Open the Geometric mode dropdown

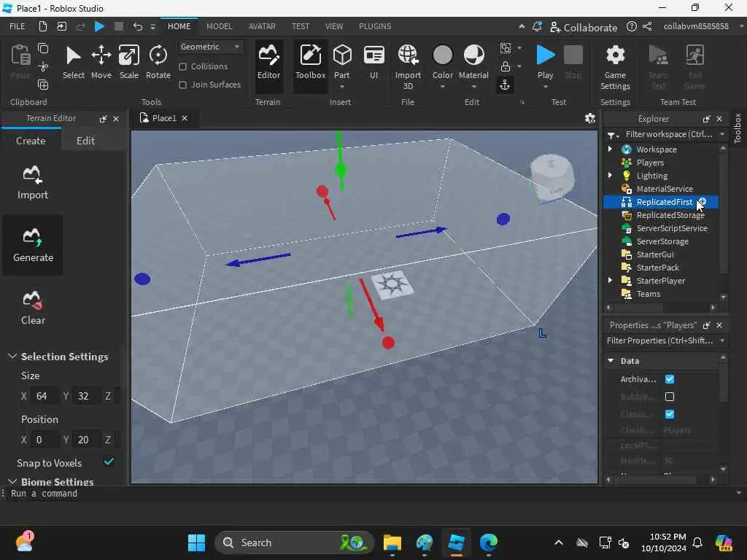click(x=210, y=47)
